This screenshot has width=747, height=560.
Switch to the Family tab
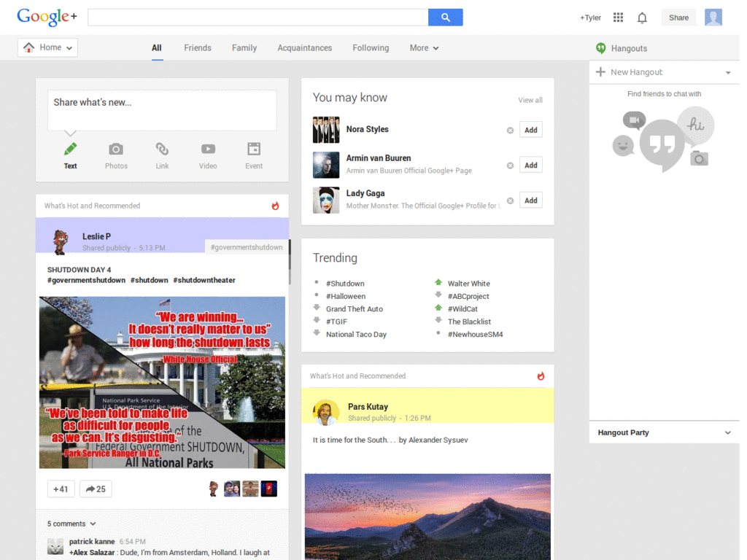(x=244, y=48)
